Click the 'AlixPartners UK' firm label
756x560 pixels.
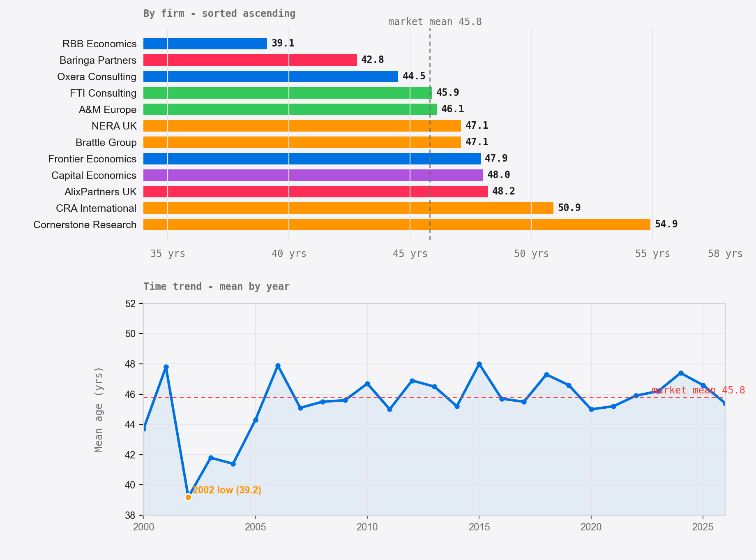(x=101, y=192)
